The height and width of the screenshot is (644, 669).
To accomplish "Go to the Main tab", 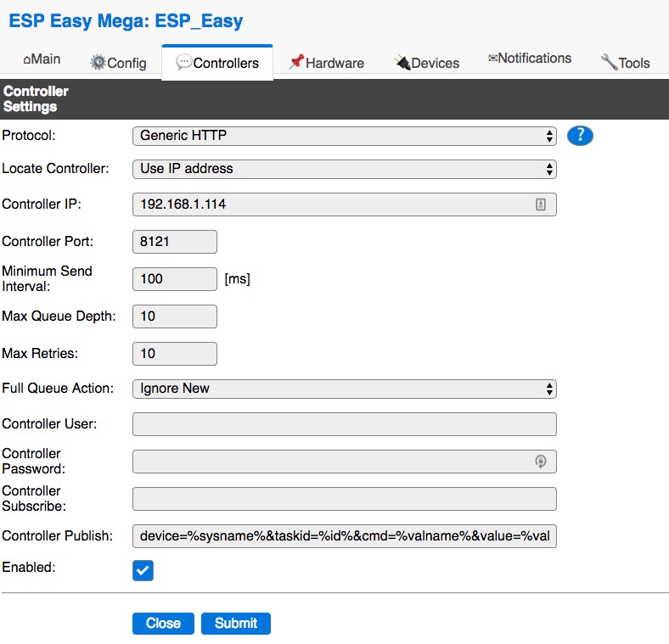I will pos(42,59).
